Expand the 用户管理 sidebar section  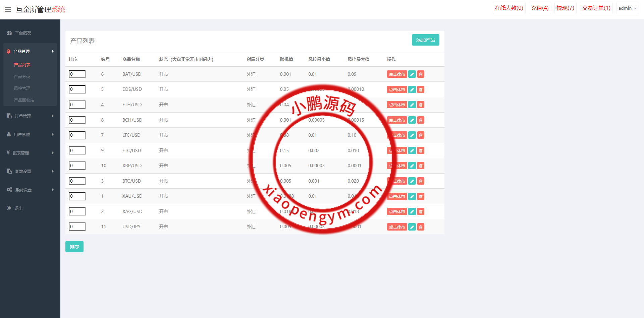tap(30, 134)
